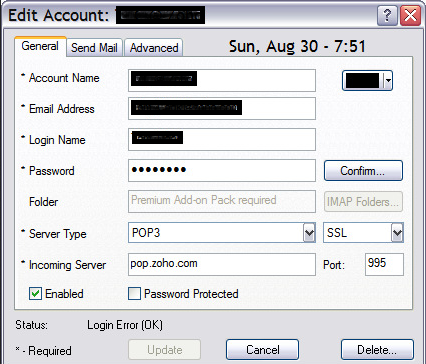Click the help question mark icon
The width and height of the screenshot is (426, 364).
tap(387, 15)
